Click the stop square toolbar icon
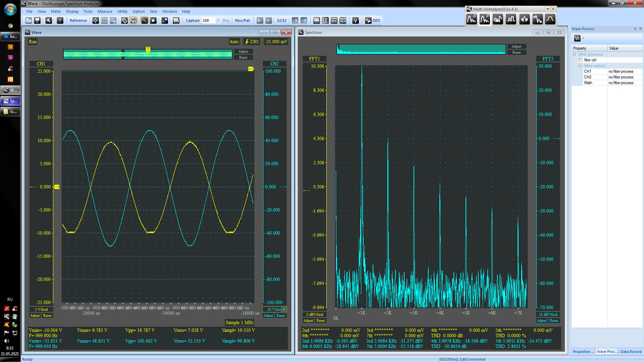Image resolution: width=644 pixels, height=362 pixels. click(x=153, y=20)
